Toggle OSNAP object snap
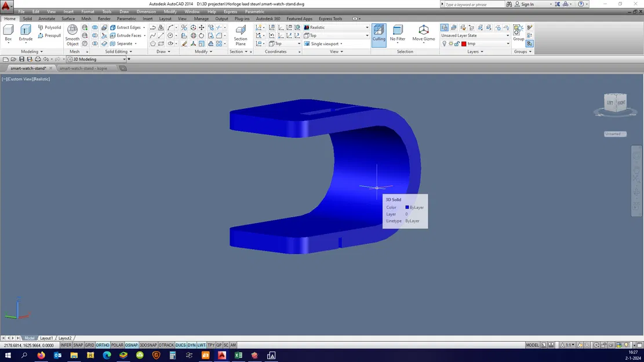Image resolution: width=644 pixels, height=362 pixels. click(x=132, y=345)
